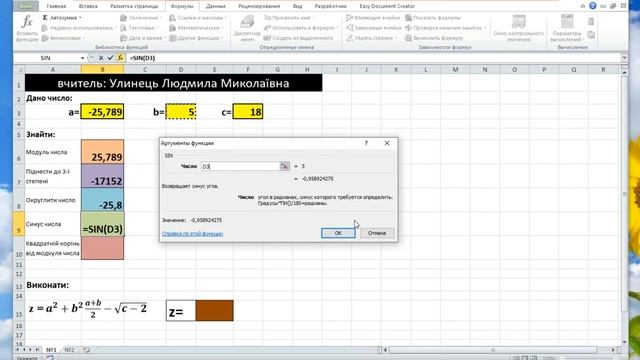Expand the formula bar with its chevron
Screen dimensions: 640x360
click(624, 58)
